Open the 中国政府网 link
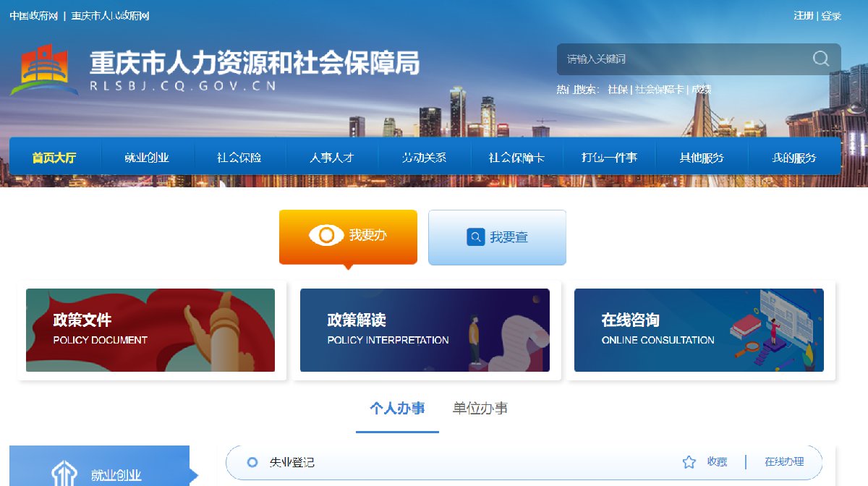This screenshot has height=486, width=868. tap(33, 16)
